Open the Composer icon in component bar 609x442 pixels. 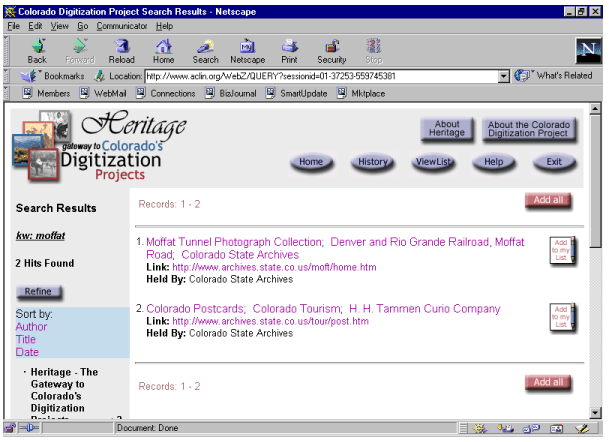click(x=582, y=428)
